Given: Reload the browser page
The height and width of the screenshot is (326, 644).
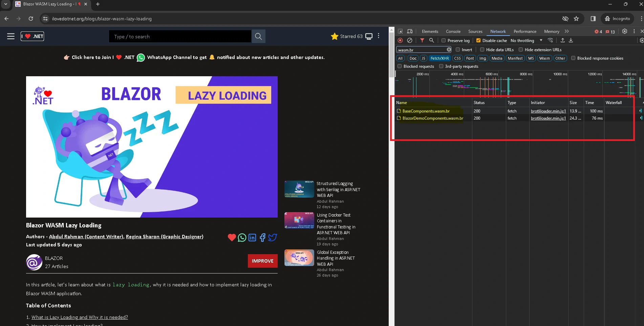Looking at the screenshot, I should (31, 19).
